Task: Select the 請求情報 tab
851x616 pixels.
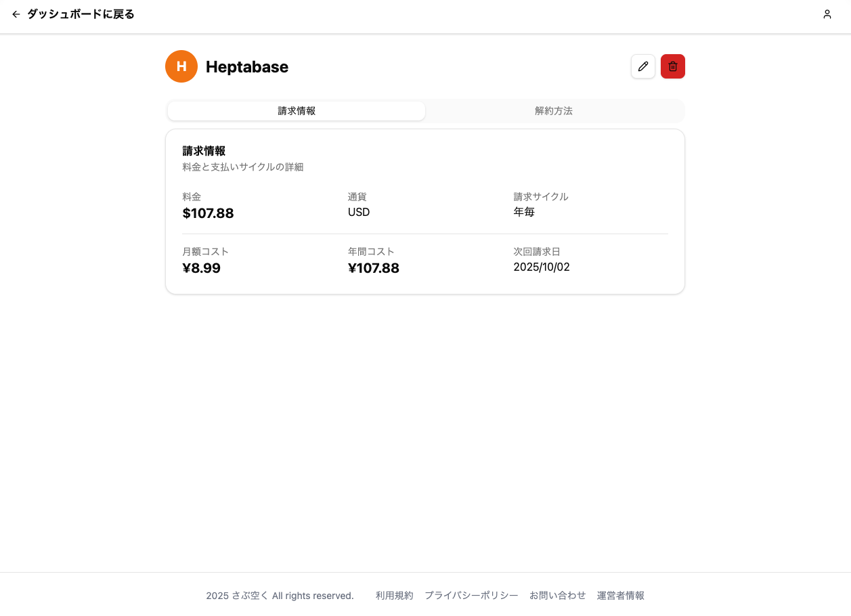Action: [x=297, y=111]
